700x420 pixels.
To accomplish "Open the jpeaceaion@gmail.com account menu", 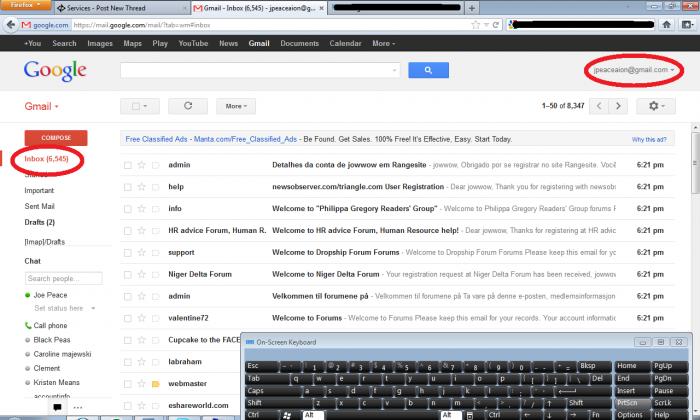I will [633, 70].
